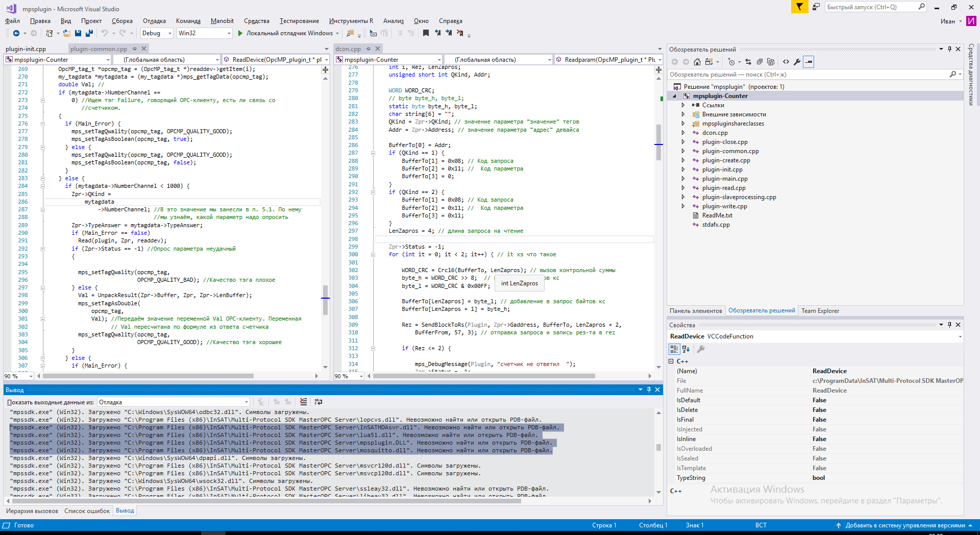980x535 pixels.
Task: Toggle auto-hide pin on Output panel
Action: [649, 390]
